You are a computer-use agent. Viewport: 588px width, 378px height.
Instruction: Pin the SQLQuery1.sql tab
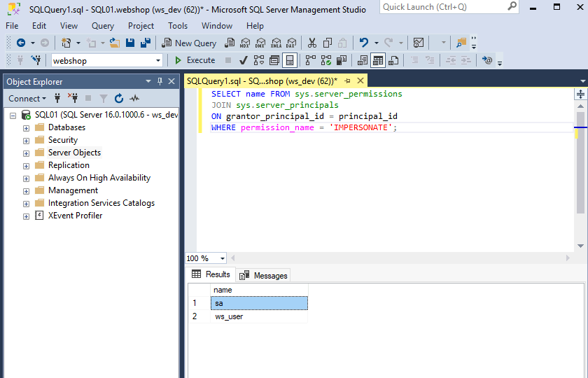tap(347, 80)
